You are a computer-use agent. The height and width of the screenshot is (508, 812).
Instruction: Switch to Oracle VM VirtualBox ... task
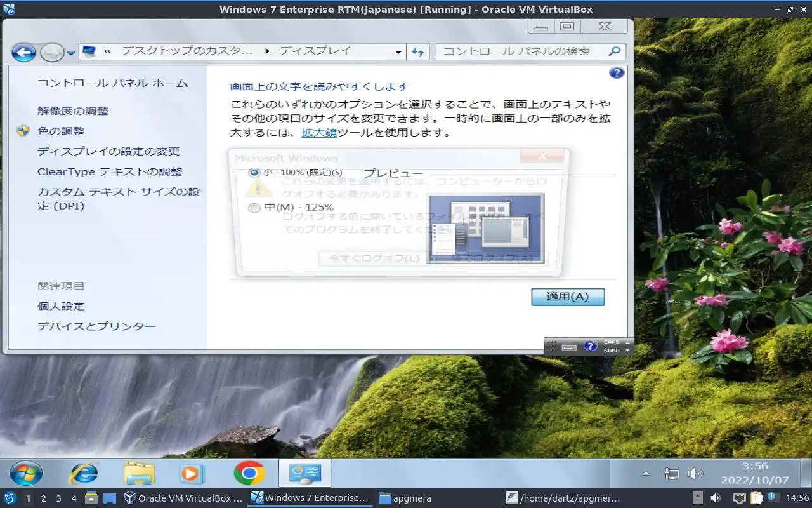[x=184, y=498]
